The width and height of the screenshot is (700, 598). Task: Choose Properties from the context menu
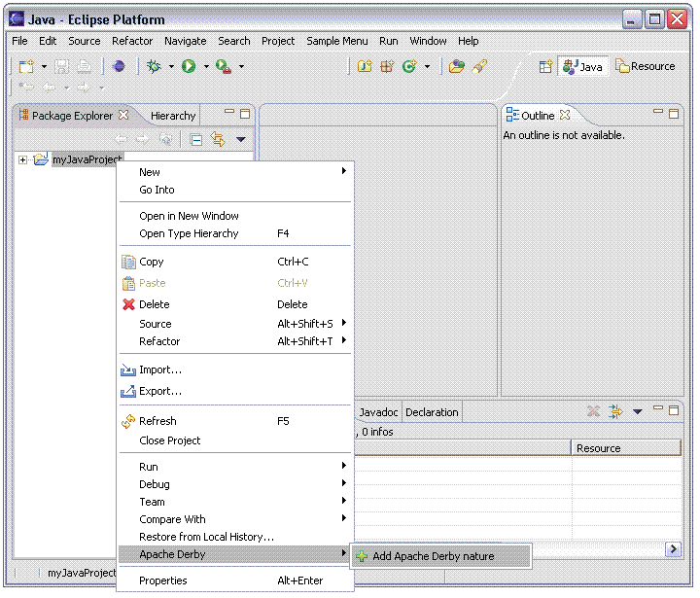coord(163,580)
